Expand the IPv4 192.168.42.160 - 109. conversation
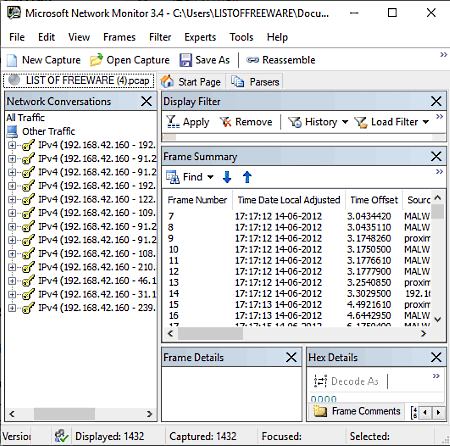Viewport: 450px width, 446px height. point(12,213)
